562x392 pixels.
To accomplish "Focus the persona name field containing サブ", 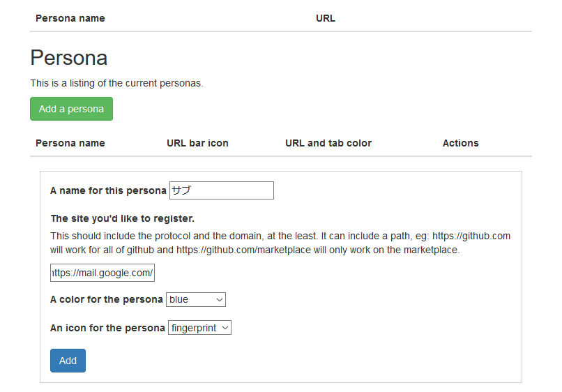I will tap(222, 190).
